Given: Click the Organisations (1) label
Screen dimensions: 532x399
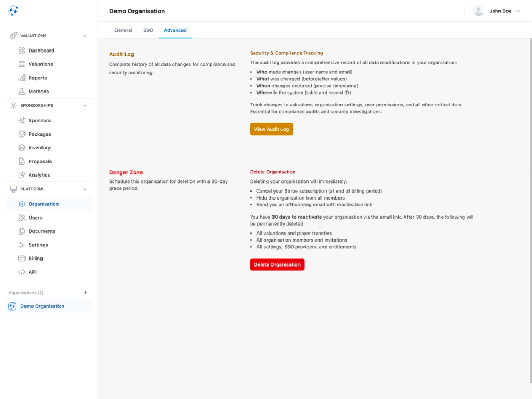Looking at the screenshot, I should (x=26, y=293).
